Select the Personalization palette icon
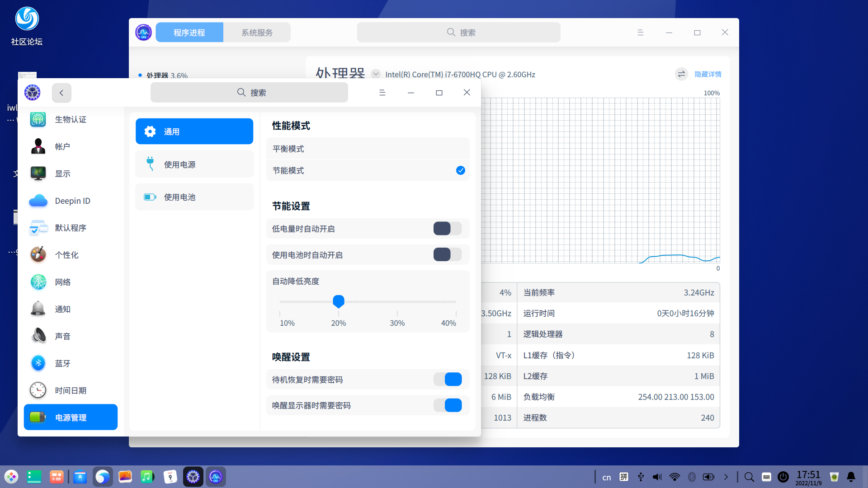 tap(38, 255)
